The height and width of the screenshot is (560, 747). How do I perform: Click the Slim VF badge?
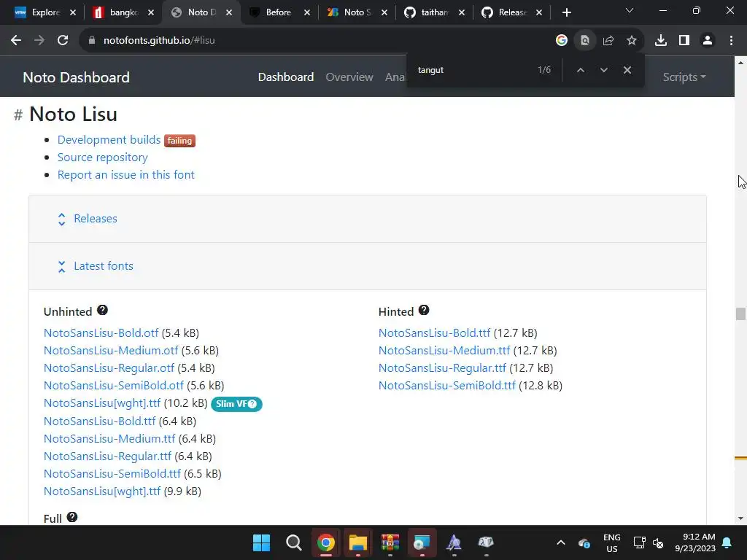tap(236, 404)
